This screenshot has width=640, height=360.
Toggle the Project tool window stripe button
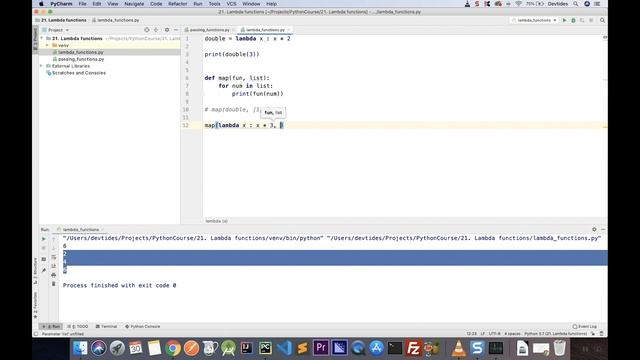(x=35, y=39)
